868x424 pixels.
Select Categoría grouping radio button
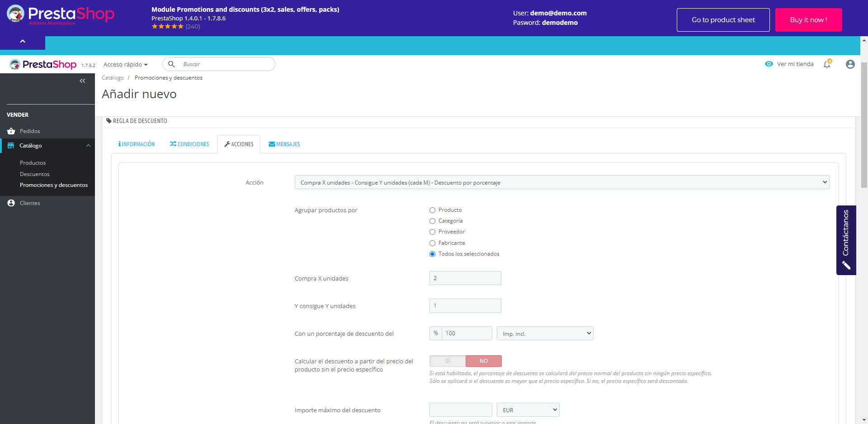[x=432, y=221]
